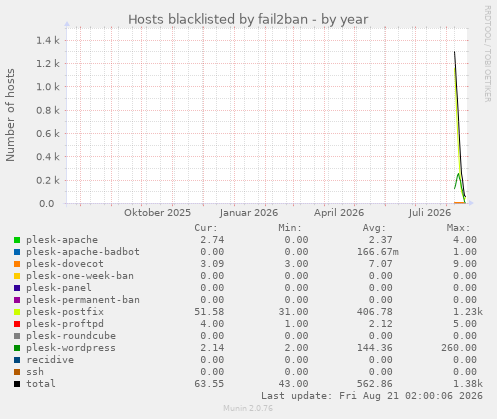Click total max value '1.38k'
Image resolution: width=497 pixels, height=419 pixels.
[x=468, y=384]
